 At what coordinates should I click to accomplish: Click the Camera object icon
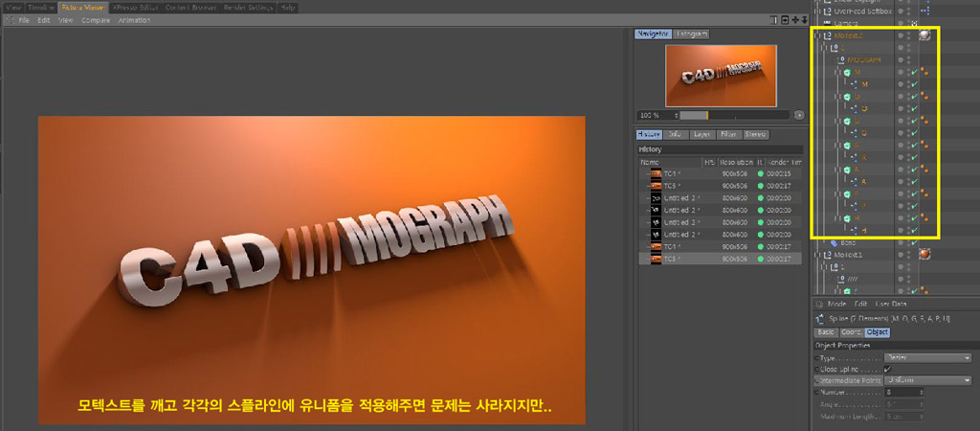click(828, 23)
